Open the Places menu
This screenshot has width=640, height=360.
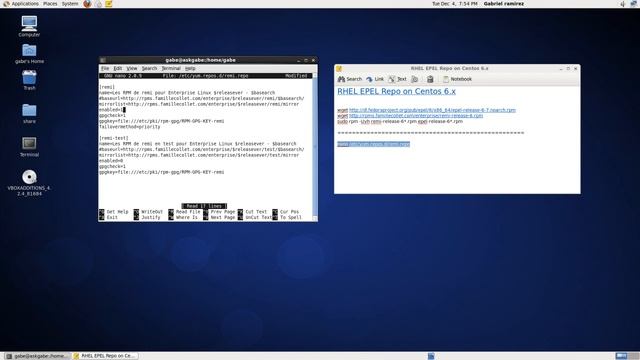(50, 4)
